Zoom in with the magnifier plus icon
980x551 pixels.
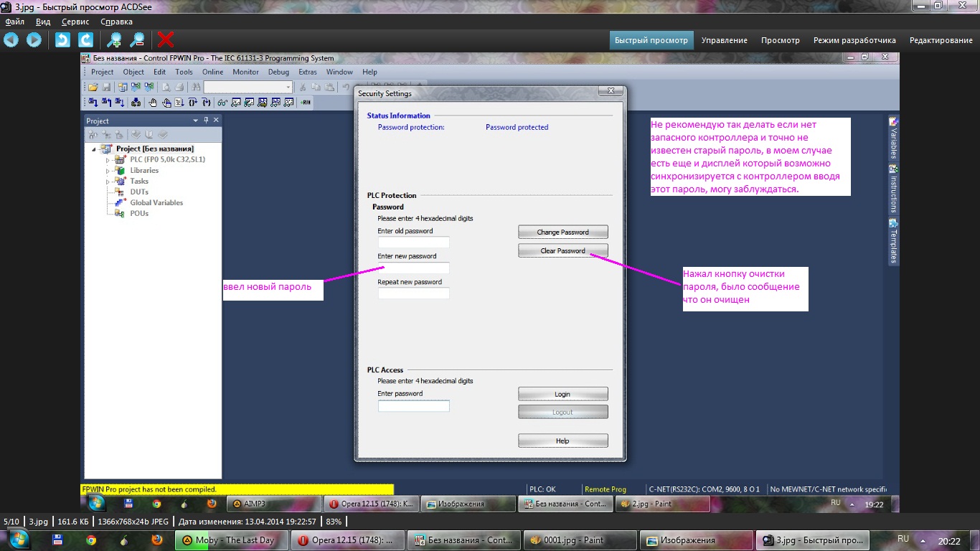[x=115, y=40]
